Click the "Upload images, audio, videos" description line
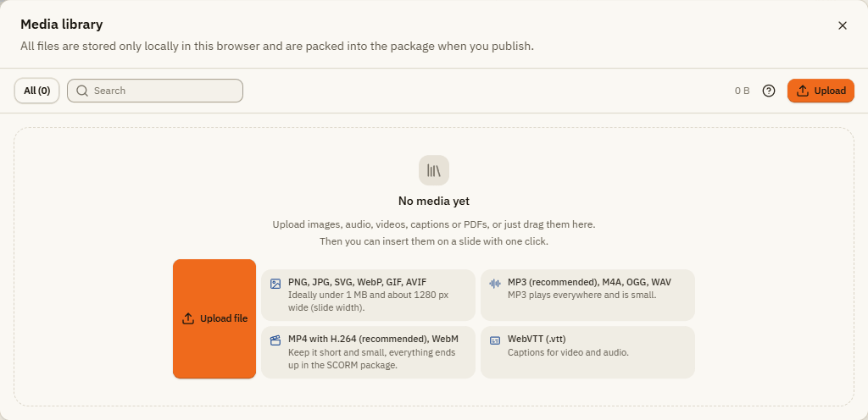Viewport: 868px width, 420px height. tap(434, 224)
